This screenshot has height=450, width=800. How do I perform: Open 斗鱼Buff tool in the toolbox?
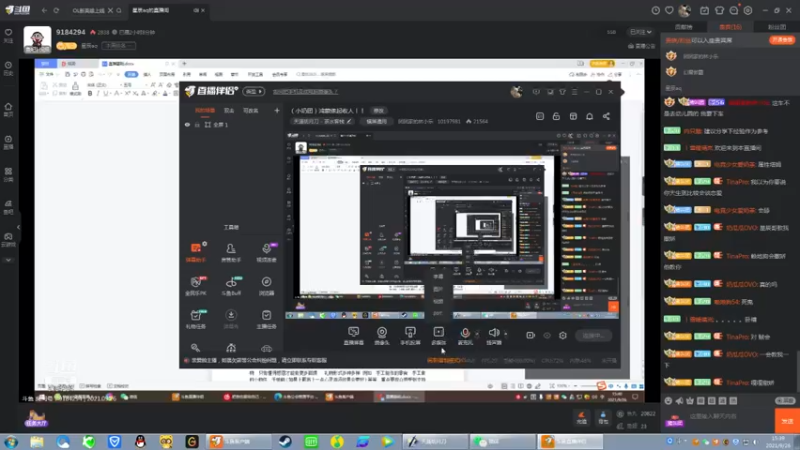click(231, 286)
